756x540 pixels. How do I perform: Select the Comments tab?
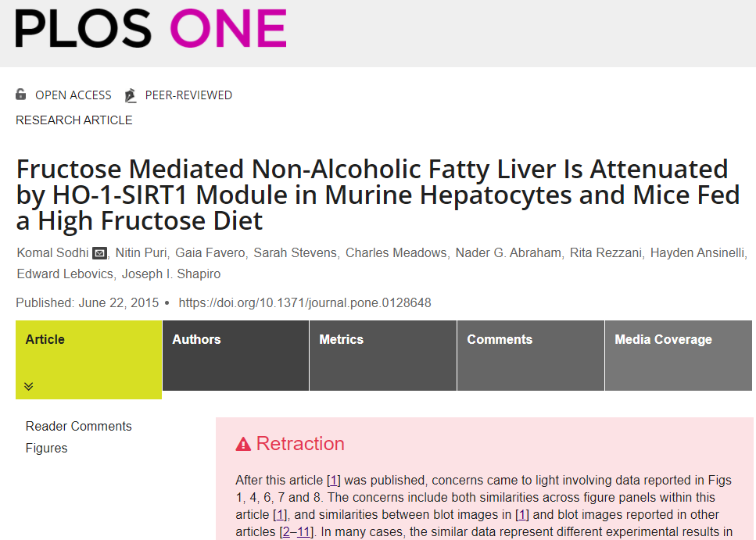[499, 339]
